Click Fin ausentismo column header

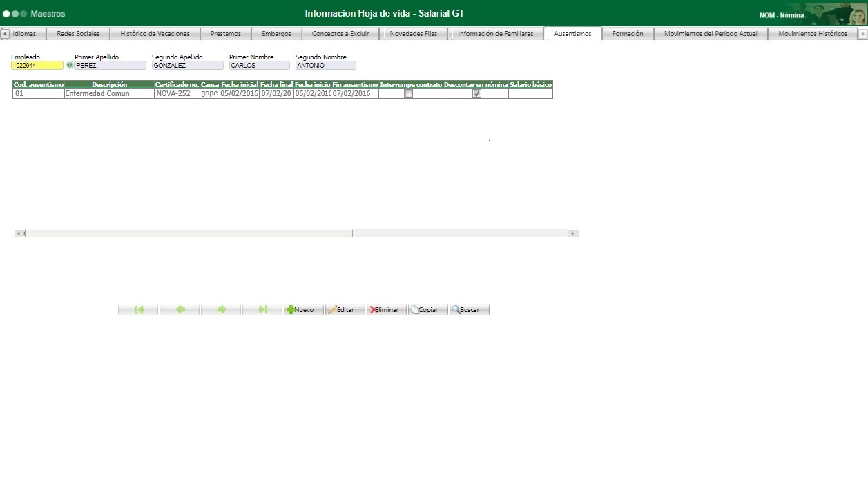[355, 84]
